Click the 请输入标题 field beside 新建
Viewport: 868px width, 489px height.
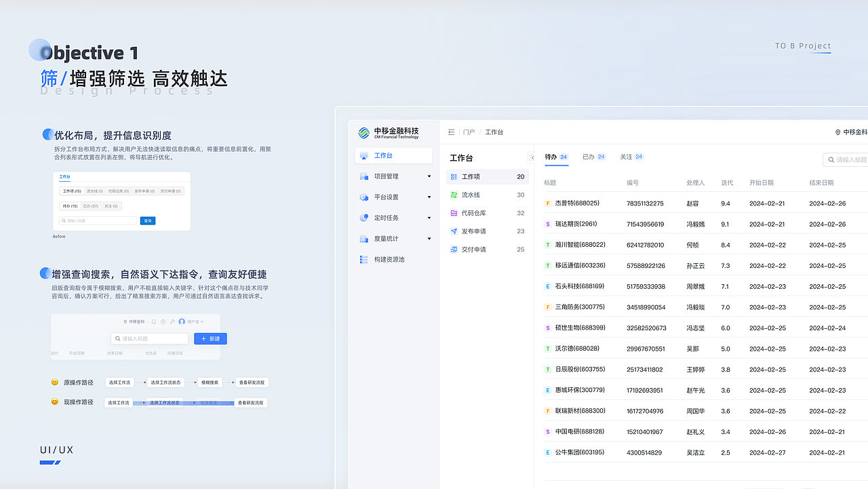pos(150,338)
